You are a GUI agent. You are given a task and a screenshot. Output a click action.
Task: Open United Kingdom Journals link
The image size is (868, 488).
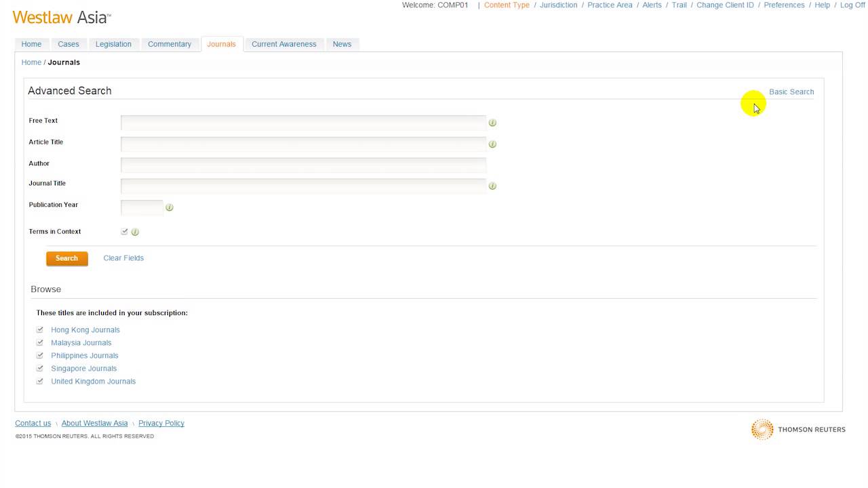click(x=94, y=382)
